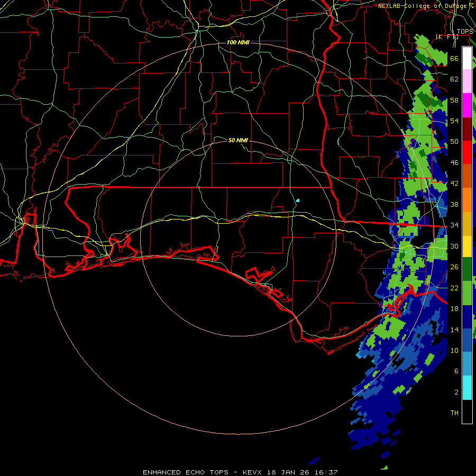This screenshot has width=476, height=476.
Task: Click the navy blue legend swatch near 18
Action: (x=467, y=317)
